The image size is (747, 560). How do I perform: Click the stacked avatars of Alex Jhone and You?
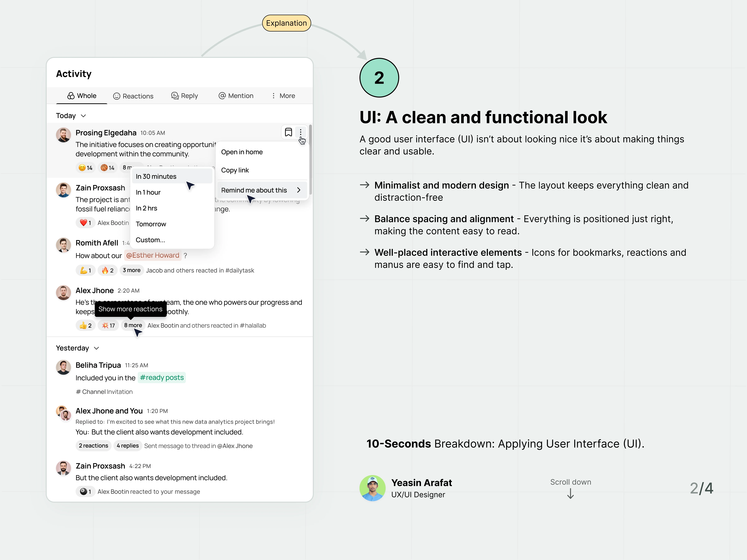(x=63, y=413)
